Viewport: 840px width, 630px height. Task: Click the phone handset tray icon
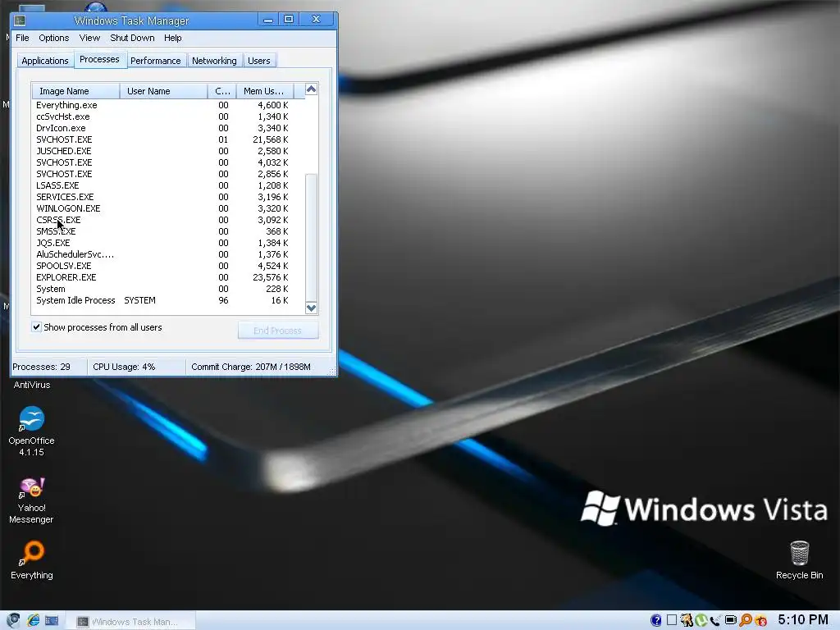[x=715, y=620]
